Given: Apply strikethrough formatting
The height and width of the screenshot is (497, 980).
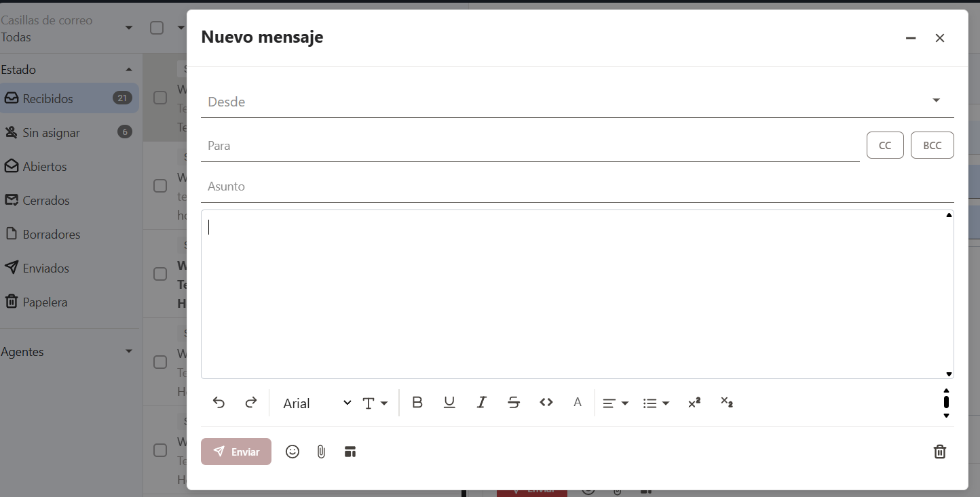Looking at the screenshot, I should [x=514, y=403].
